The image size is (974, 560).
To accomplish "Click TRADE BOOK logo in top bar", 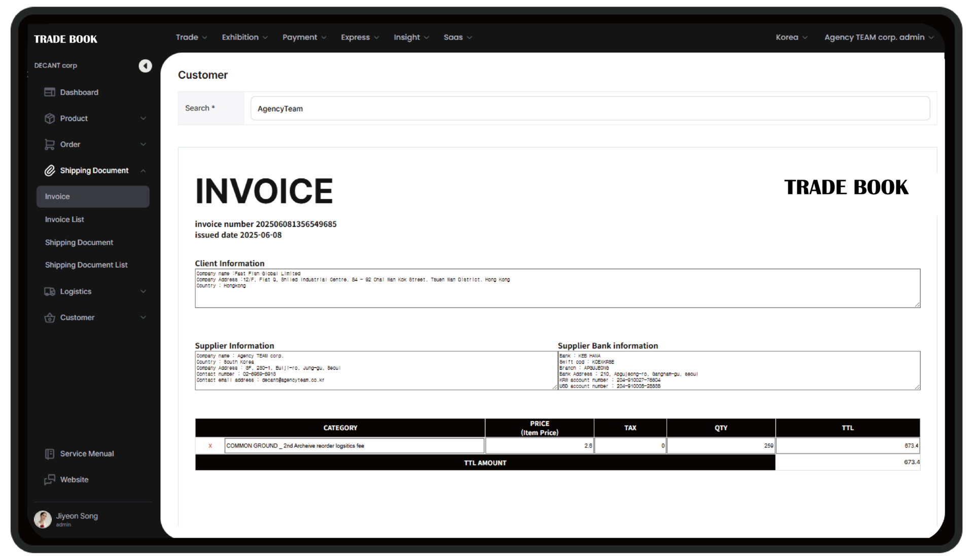I will (x=65, y=39).
